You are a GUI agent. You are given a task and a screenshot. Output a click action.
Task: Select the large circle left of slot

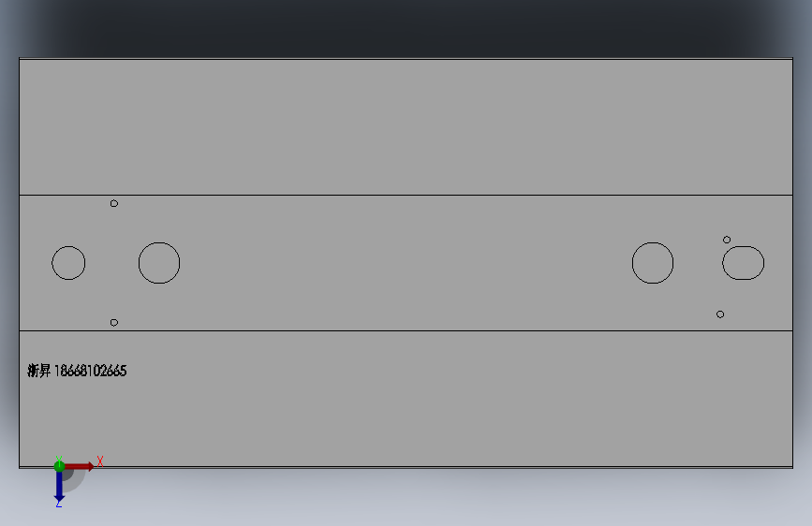(653, 263)
